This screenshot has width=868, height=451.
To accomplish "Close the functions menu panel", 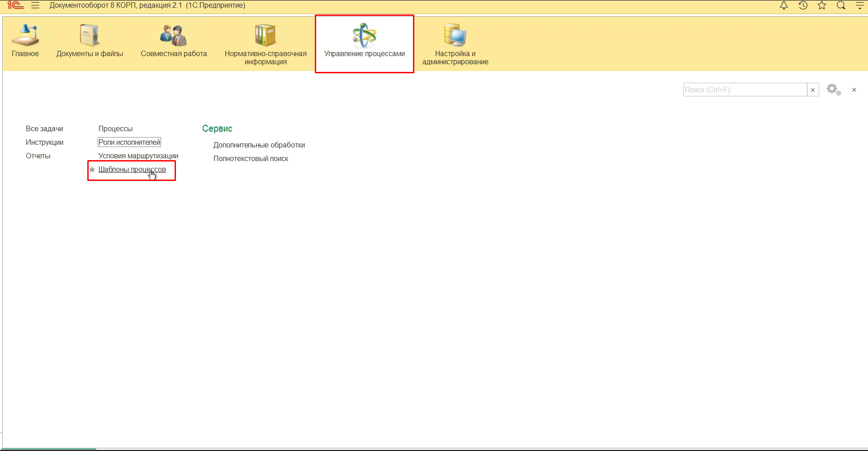I will 854,90.
